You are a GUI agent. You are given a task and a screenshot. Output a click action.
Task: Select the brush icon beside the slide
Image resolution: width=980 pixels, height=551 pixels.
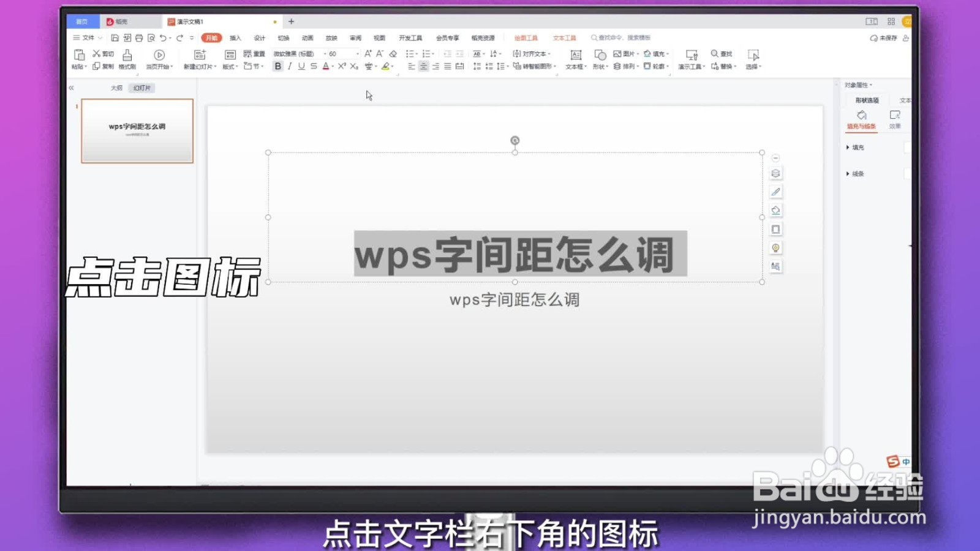point(775,191)
